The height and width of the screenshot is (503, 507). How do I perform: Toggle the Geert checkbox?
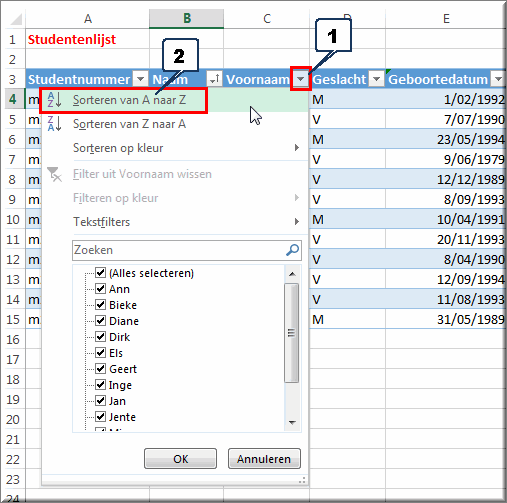[x=100, y=368]
